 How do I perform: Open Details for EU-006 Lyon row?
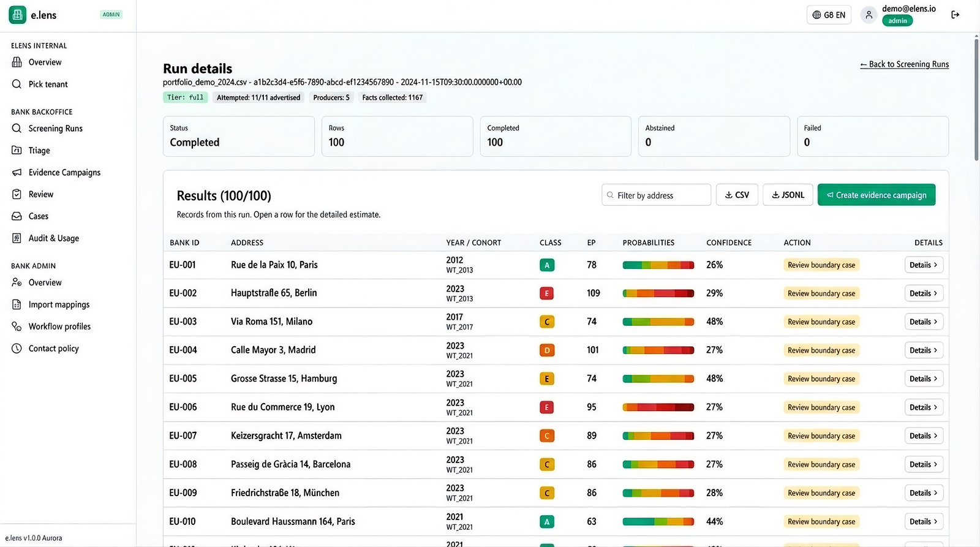[x=924, y=407]
